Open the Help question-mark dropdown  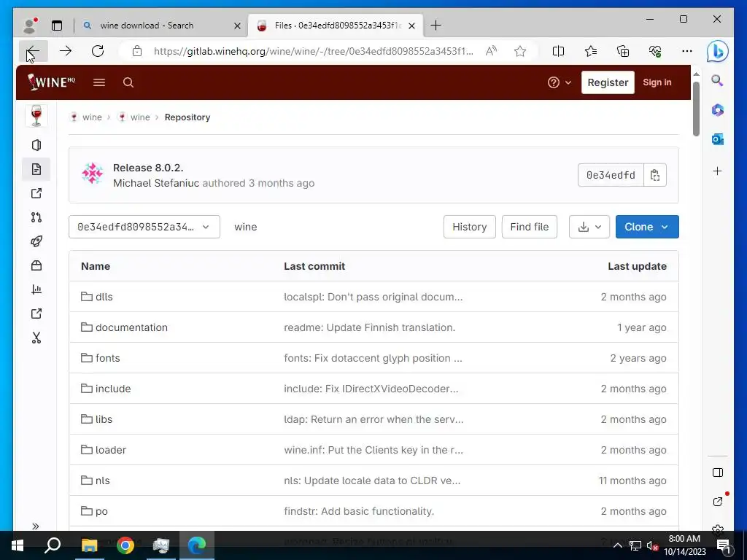pyautogui.click(x=559, y=82)
